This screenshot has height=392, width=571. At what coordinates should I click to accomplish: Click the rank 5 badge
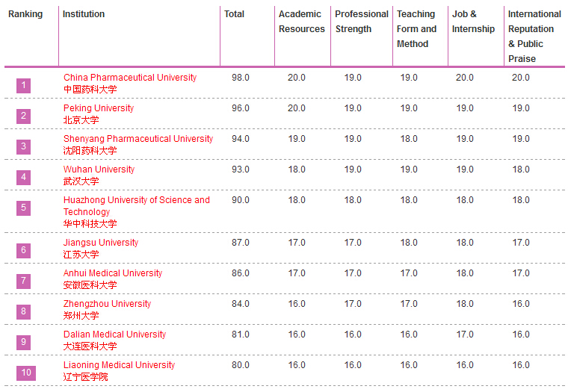pyautogui.click(x=24, y=208)
